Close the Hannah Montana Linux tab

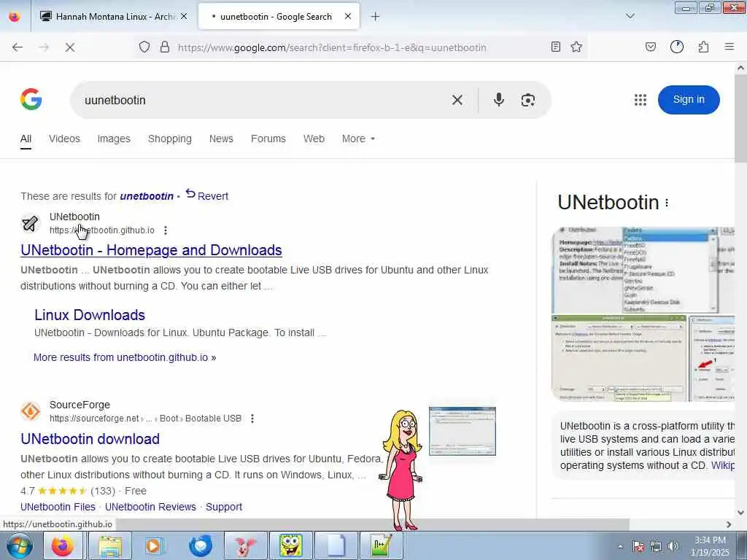[184, 16]
